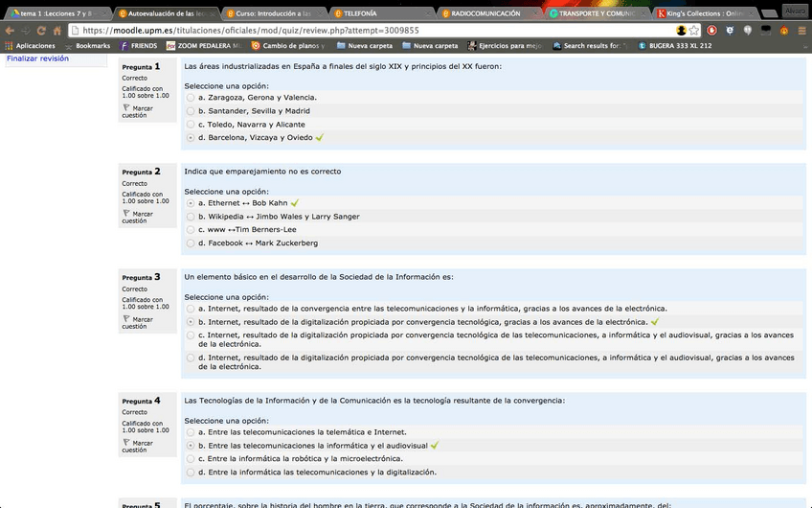Image resolution: width=812 pixels, height=508 pixels.
Task: Flag question 3 with Marcar cuestión
Action: pos(142,323)
